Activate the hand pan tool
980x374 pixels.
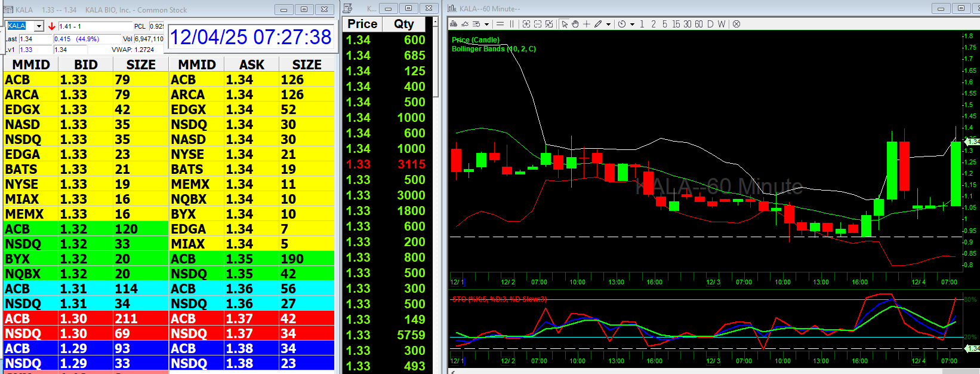coord(575,24)
